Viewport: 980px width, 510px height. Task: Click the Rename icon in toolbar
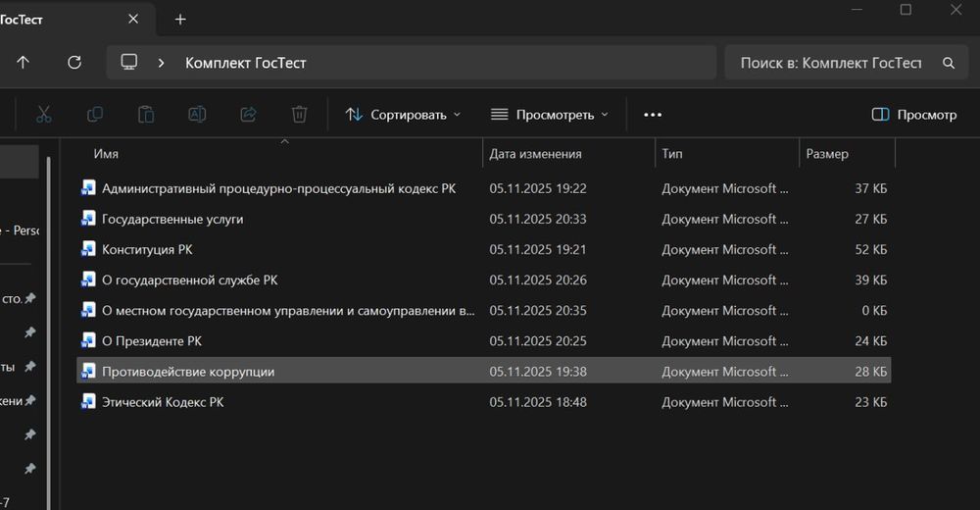tap(197, 115)
